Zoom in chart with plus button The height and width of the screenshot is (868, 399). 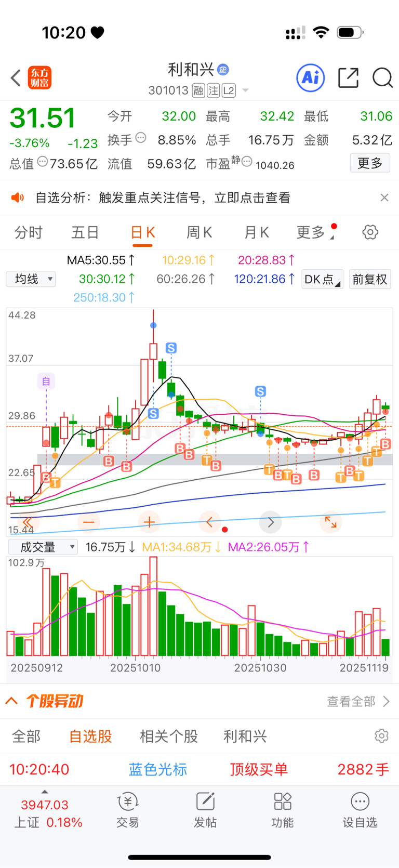[149, 522]
